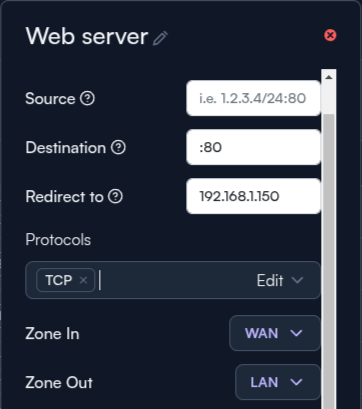362x409 pixels.
Task: Click the Destination label text
Action: pos(66,147)
